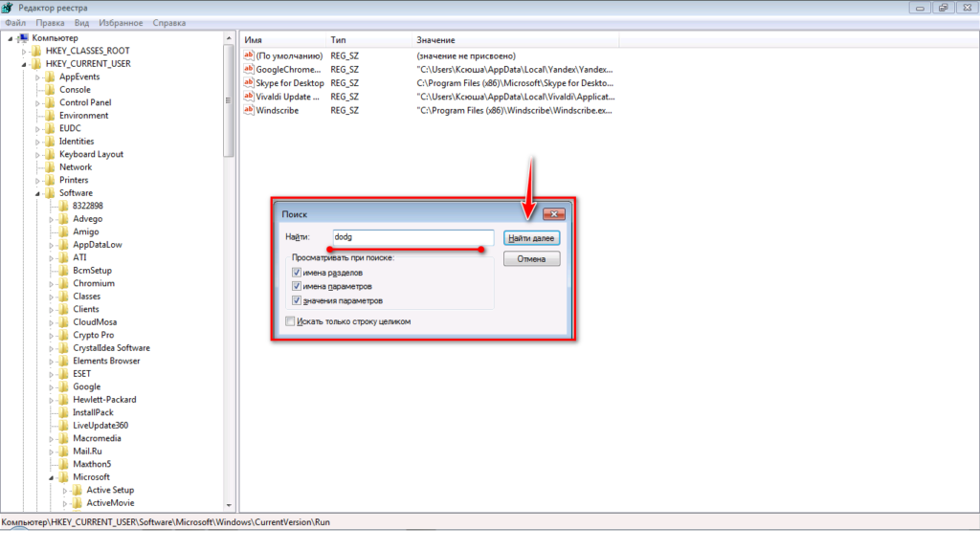Select the HKEY_CLASSES_ROOT folder icon
This screenshot has width=980, height=551.
coord(36,51)
